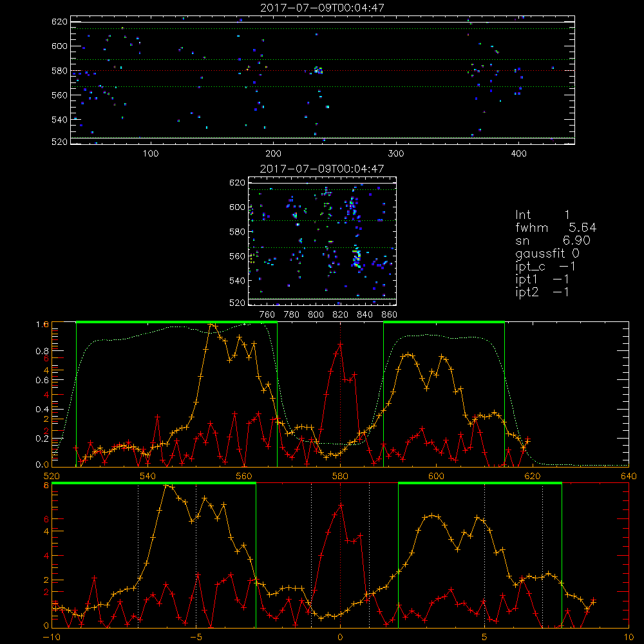Click the bright pixel cluster at the center of the top image

pyautogui.click(x=318, y=70)
